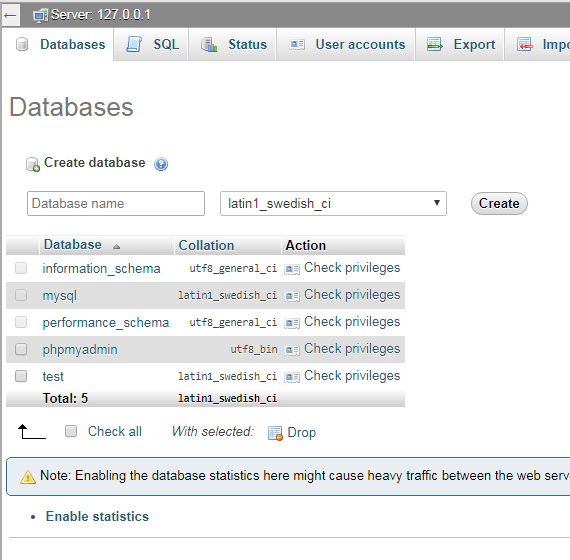The image size is (570, 560).
Task: Click privileges icon for information_schema
Action: 292,269
